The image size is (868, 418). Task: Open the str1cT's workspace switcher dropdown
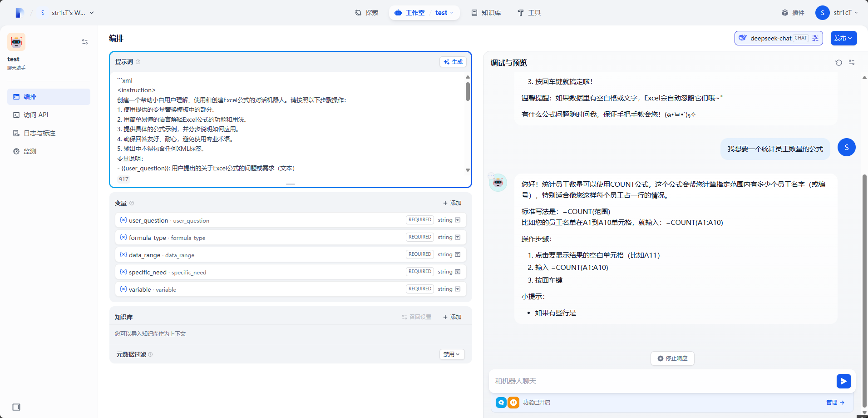67,13
